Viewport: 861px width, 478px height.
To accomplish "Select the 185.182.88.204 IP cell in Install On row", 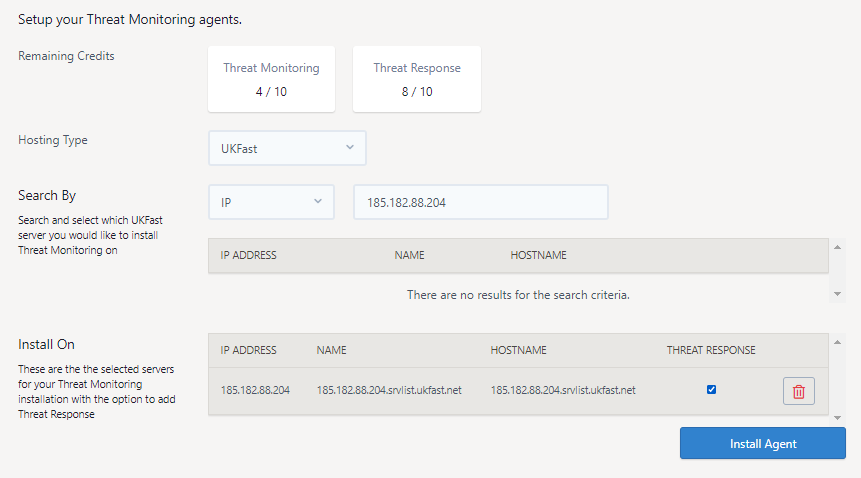I will [x=255, y=390].
